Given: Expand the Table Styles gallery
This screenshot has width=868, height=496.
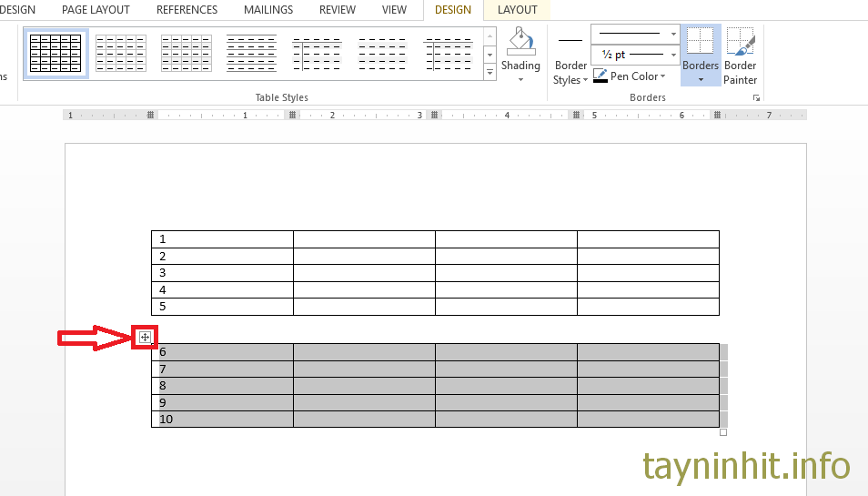Looking at the screenshot, I should click(490, 73).
